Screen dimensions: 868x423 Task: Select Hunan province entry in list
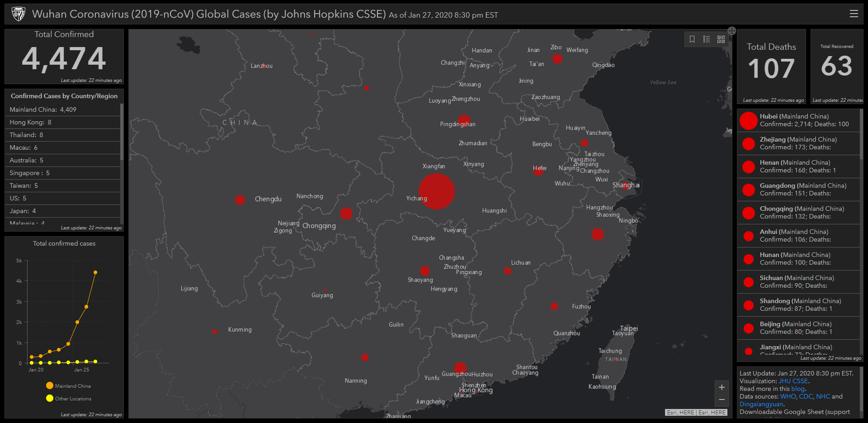click(x=798, y=259)
